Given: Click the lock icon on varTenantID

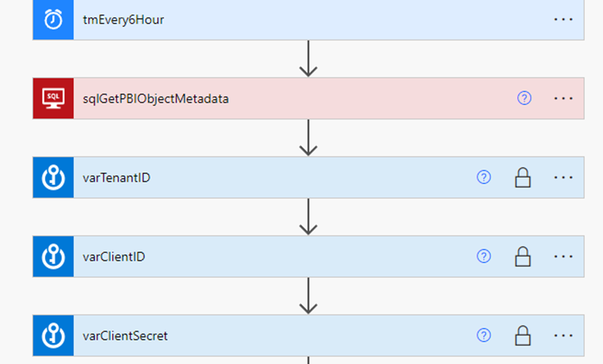Looking at the screenshot, I should click(x=523, y=178).
